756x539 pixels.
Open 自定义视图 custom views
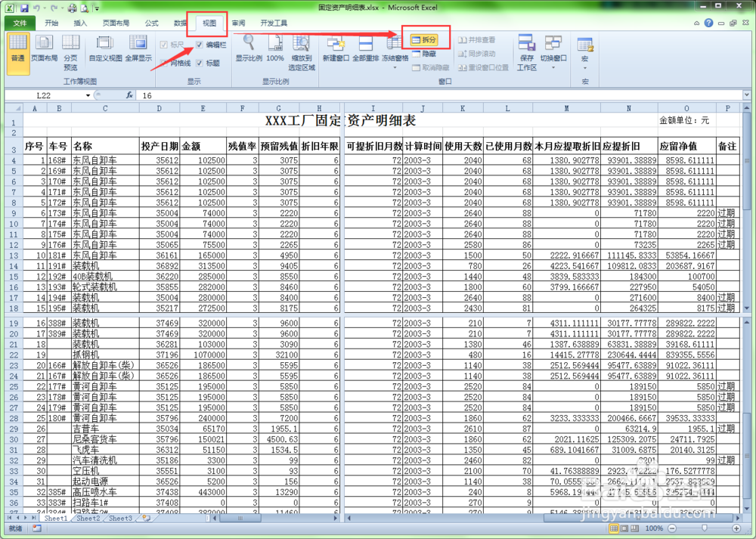tap(105, 49)
